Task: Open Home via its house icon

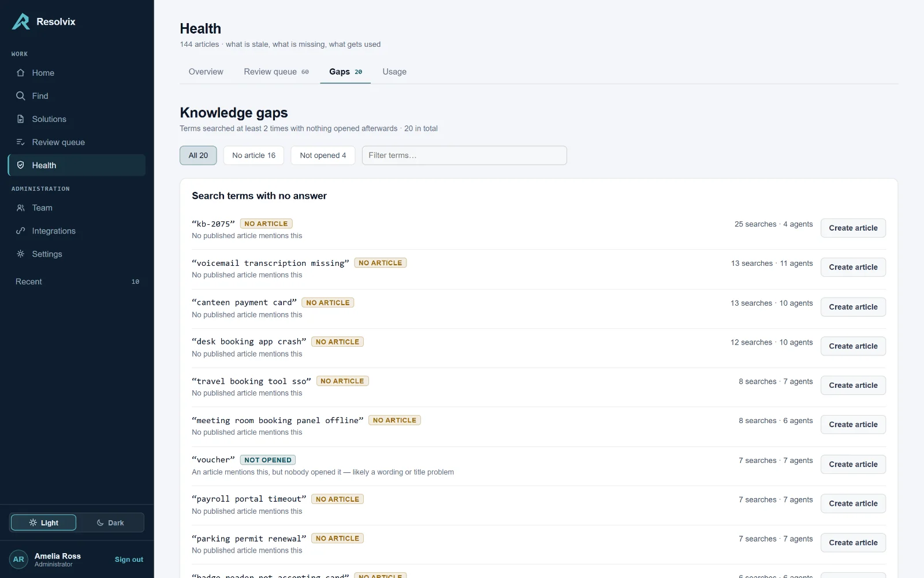Action: pyautogui.click(x=21, y=73)
